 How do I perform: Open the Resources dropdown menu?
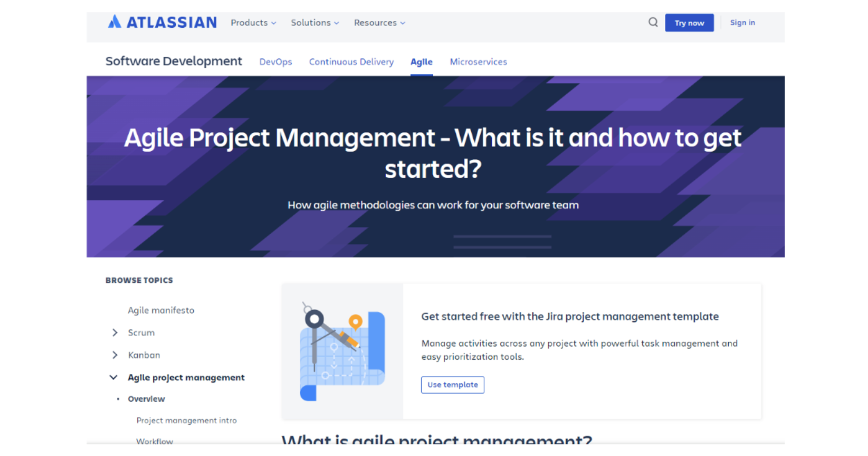[x=380, y=23]
